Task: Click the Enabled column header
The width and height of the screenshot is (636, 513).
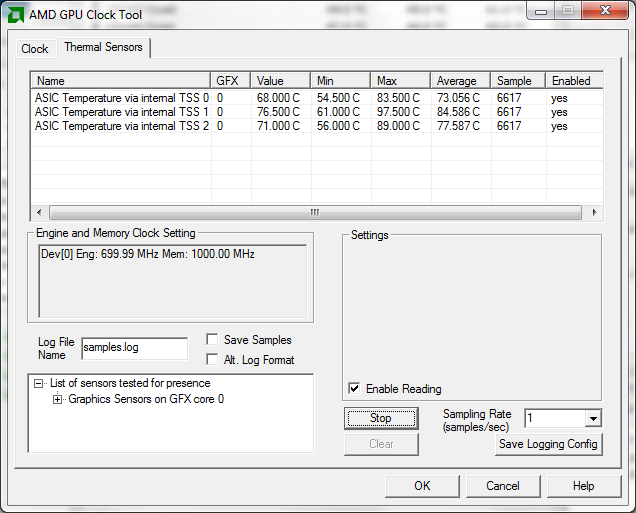Action: (x=574, y=81)
